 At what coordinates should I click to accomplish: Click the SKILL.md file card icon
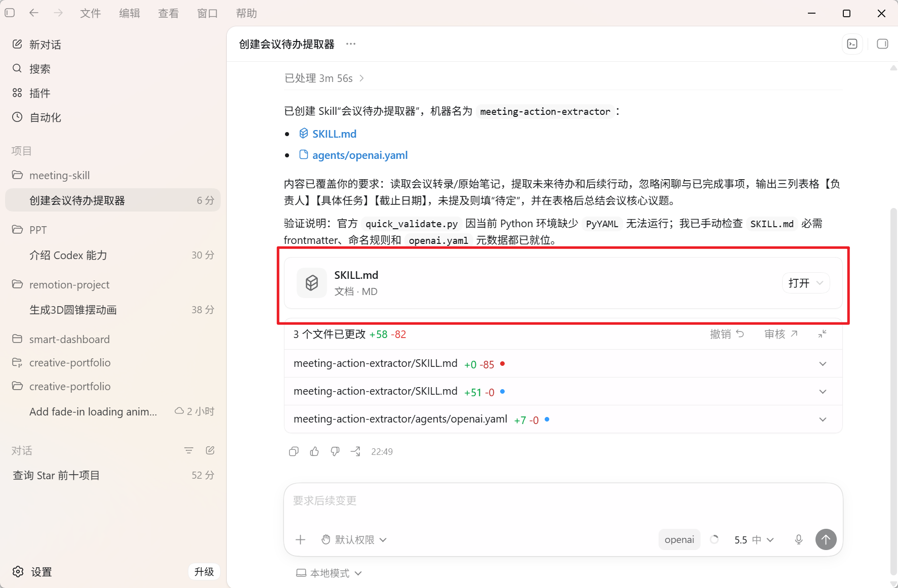pos(312,283)
